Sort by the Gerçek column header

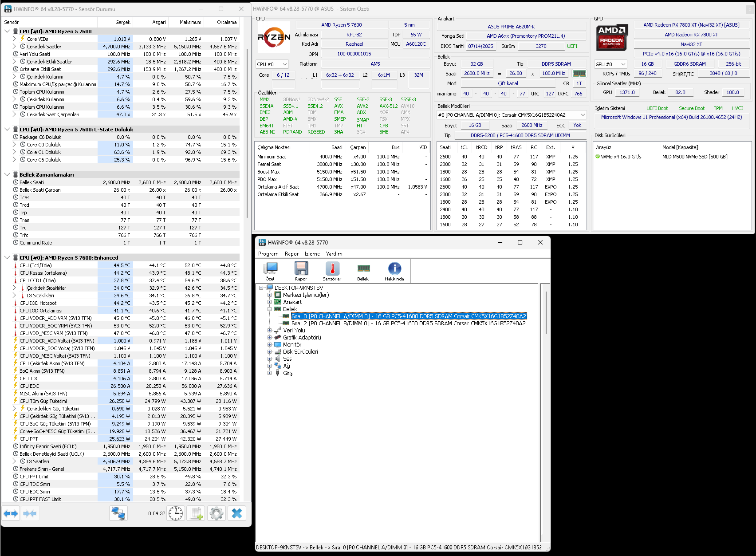[115, 22]
